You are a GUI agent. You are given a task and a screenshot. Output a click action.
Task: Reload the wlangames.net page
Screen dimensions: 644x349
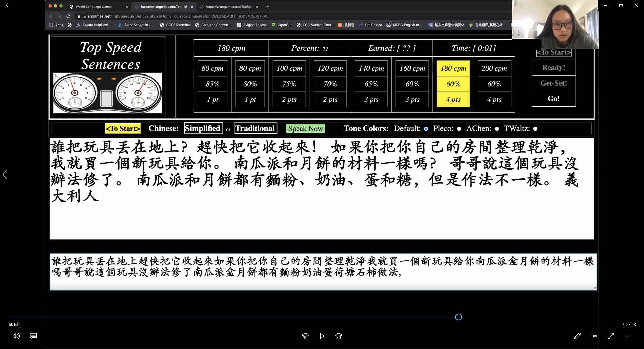pyautogui.click(x=68, y=16)
